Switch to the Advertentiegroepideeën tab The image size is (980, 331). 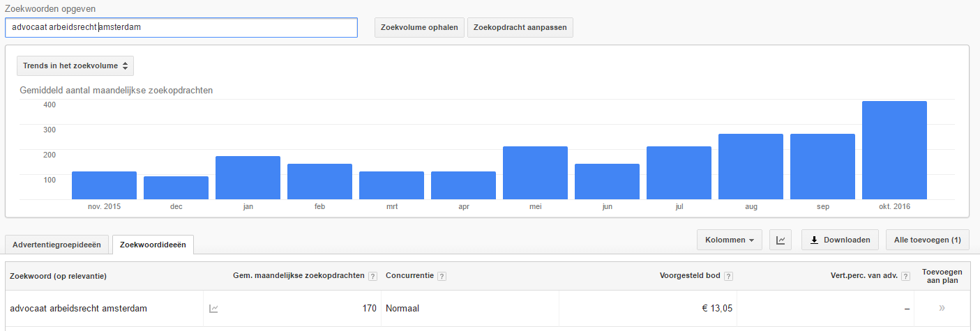tap(56, 245)
